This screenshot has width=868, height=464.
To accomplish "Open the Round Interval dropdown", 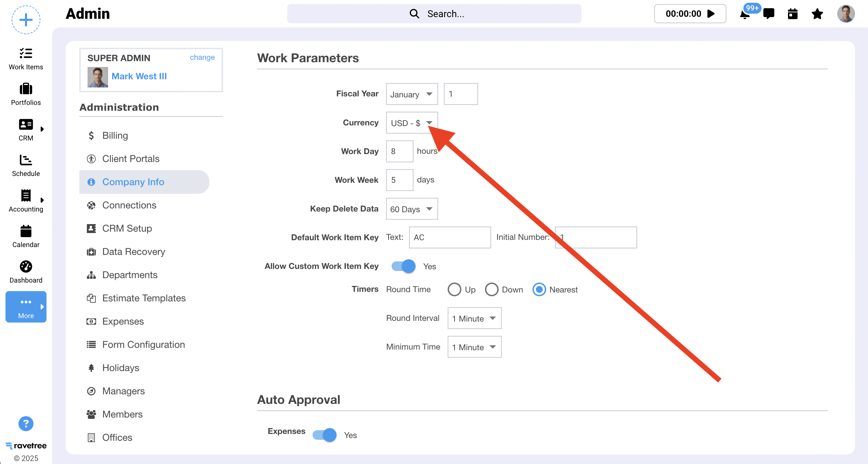I will (474, 318).
